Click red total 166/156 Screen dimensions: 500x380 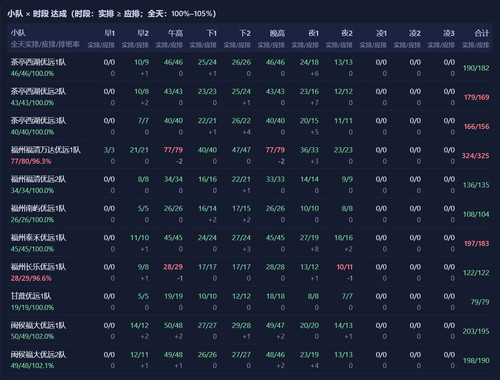477,126
